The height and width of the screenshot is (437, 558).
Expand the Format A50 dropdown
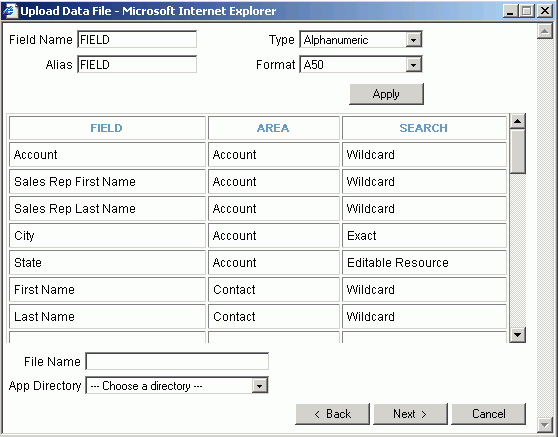pos(413,65)
